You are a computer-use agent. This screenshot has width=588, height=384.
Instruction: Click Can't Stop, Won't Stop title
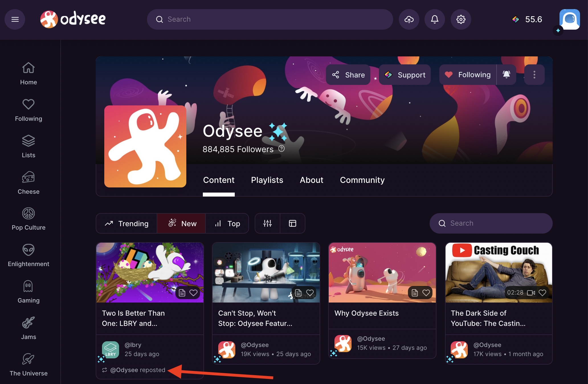coord(255,318)
